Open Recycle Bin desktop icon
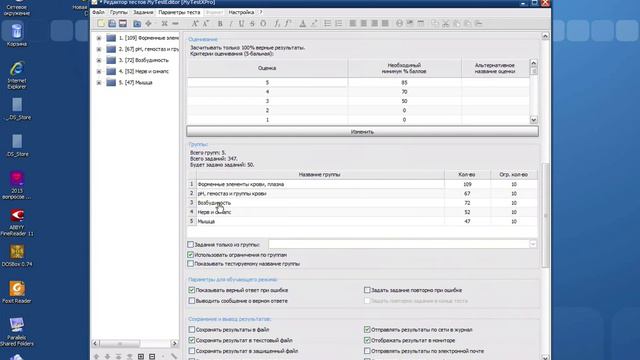The image size is (640, 360). coord(16,35)
